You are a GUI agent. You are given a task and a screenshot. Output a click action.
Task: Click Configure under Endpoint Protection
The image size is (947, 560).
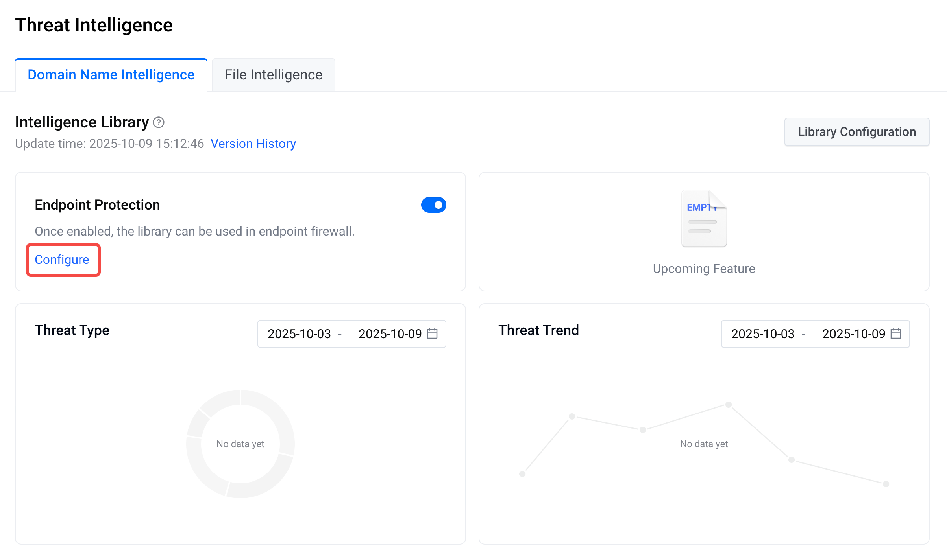pyautogui.click(x=62, y=260)
